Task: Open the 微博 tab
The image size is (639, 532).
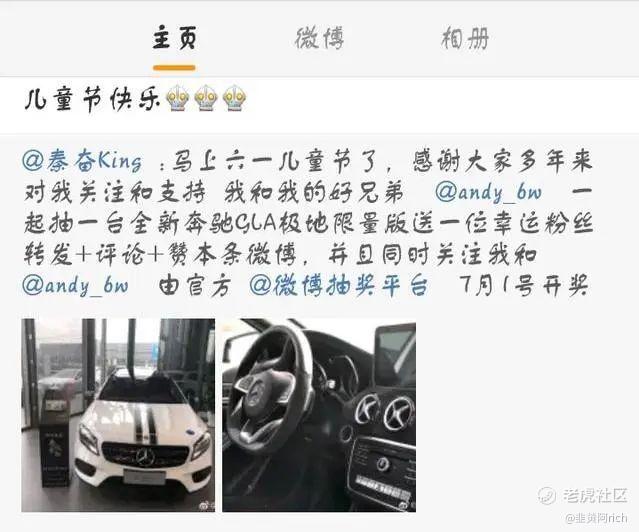Action: 320,38
